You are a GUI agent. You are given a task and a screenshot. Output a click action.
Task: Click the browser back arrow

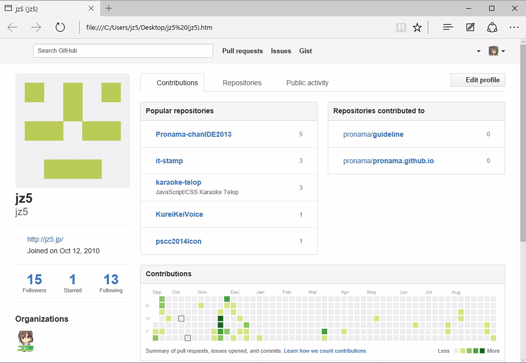pyautogui.click(x=12, y=28)
